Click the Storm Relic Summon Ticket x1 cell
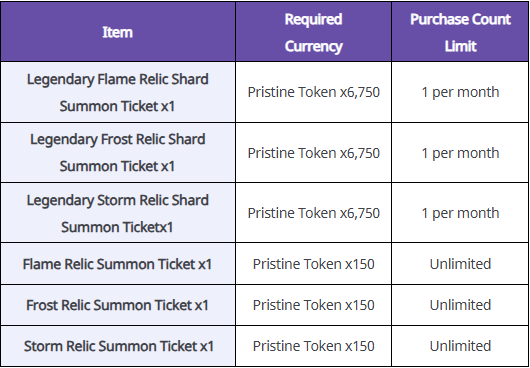This screenshot has width=530, height=368. [118, 346]
